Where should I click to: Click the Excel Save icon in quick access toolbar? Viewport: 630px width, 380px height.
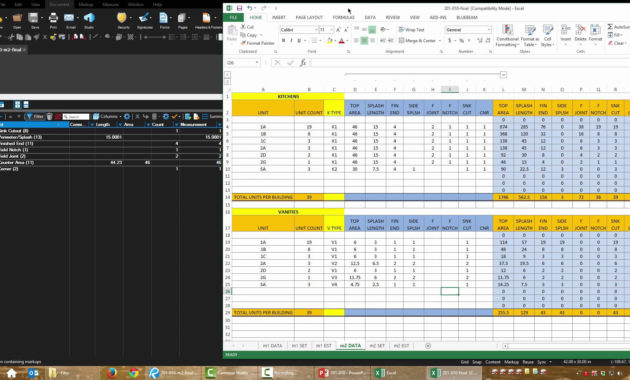239,8
